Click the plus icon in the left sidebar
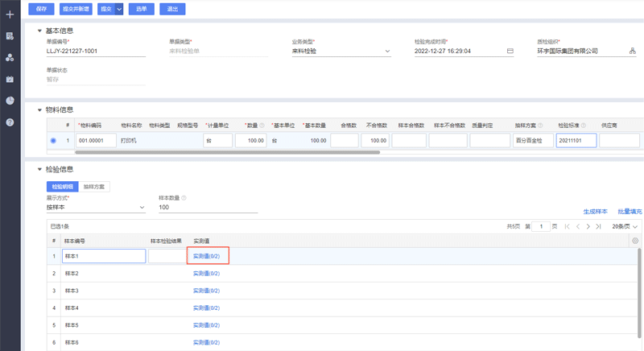The image size is (644, 351). (x=10, y=14)
